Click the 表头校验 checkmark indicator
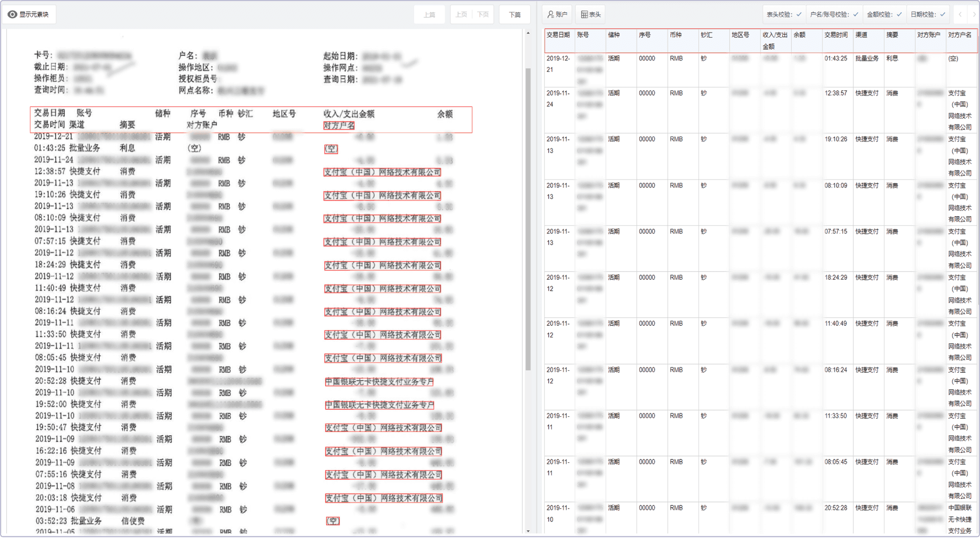Screen dimensions: 980x538 click(799, 15)
